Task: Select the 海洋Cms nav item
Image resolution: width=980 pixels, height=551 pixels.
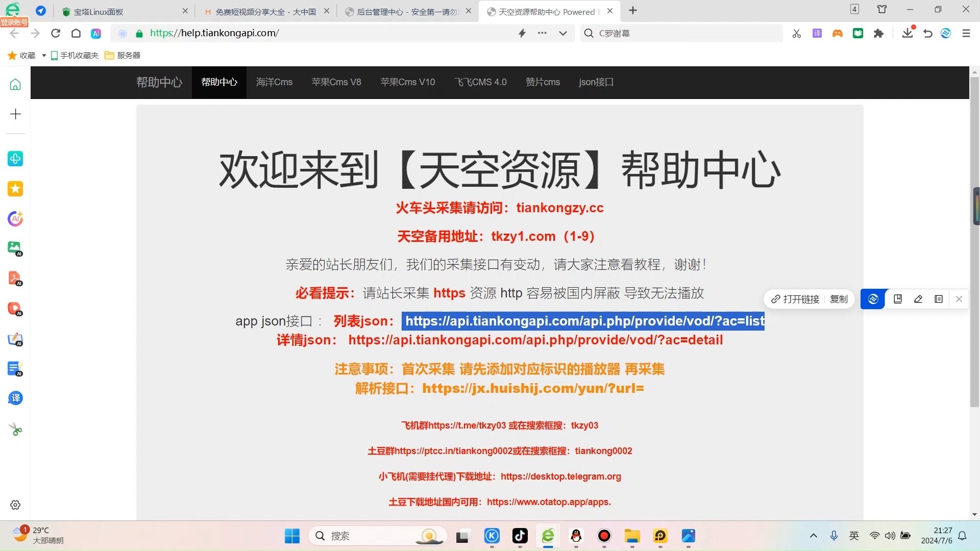Action: click(x=274, y=82)
